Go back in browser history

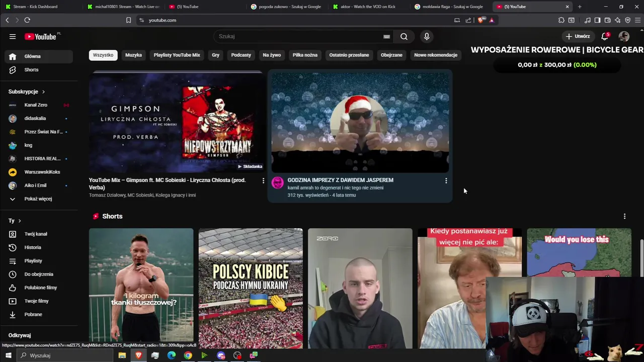click(x=7, y=20)
